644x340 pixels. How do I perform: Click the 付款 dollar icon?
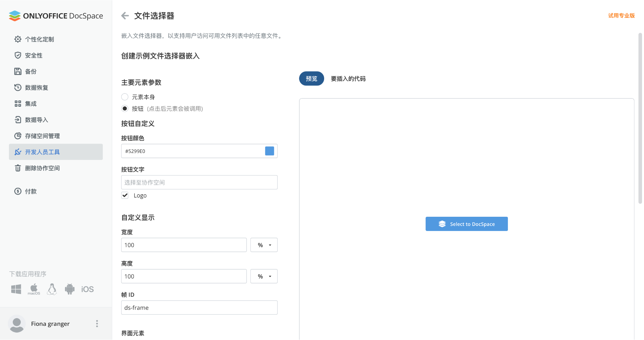[18, 191]
